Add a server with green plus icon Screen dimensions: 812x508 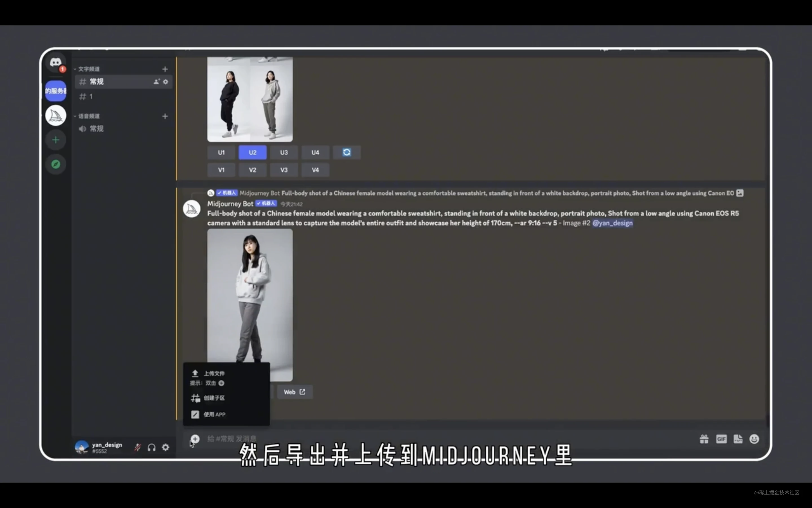pyautogui.click(x=56, y=140)
